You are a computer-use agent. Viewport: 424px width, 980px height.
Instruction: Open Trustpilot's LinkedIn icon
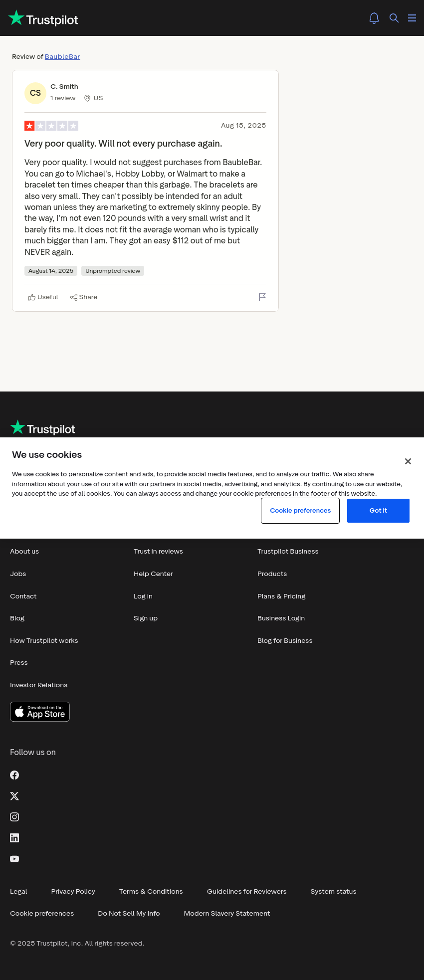(x=14, y=838)
